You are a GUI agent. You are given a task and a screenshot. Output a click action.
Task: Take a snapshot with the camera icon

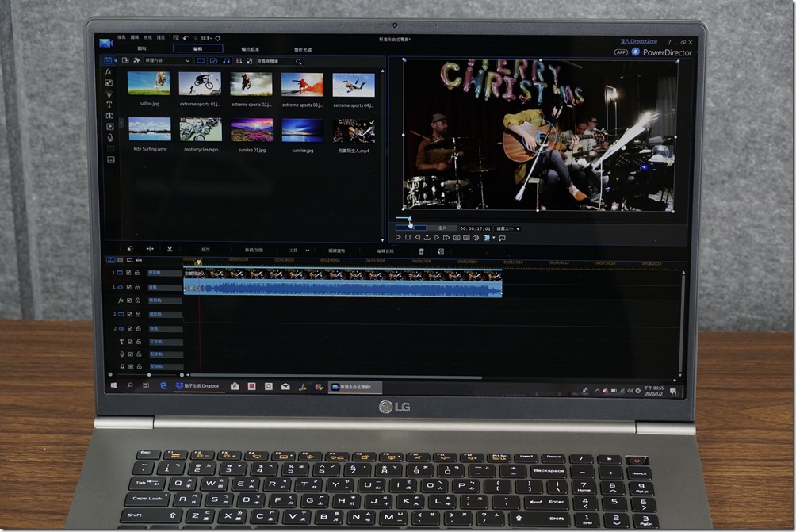click(x=457, y=238)
